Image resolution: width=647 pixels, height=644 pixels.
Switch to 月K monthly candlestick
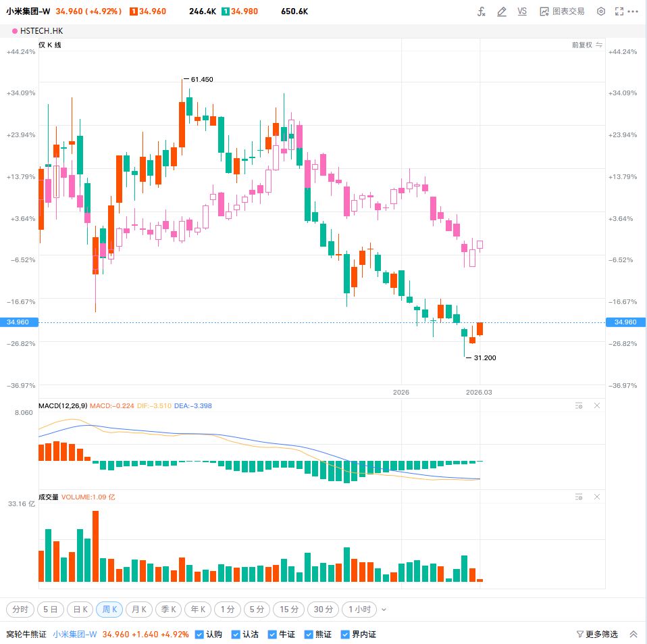click(139, 610)
